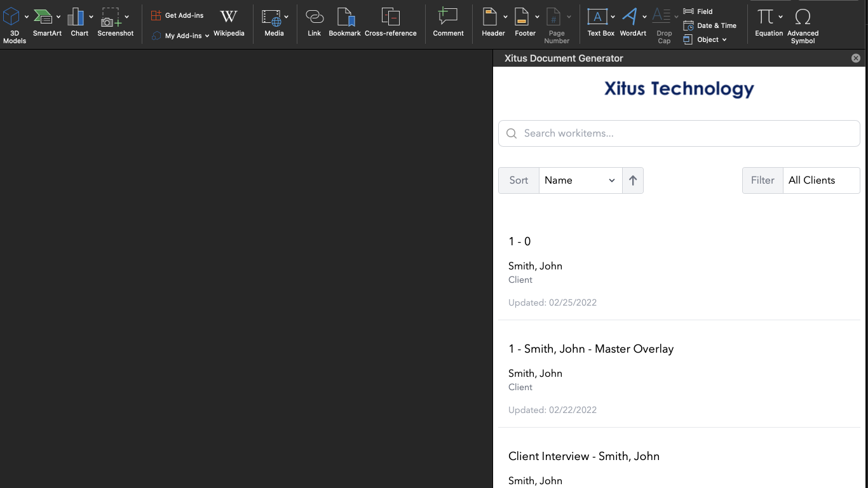Open Advanced Symbol dialog
Image resolution: width=868 pixels, height=488 pixels.
click(803, 25)
